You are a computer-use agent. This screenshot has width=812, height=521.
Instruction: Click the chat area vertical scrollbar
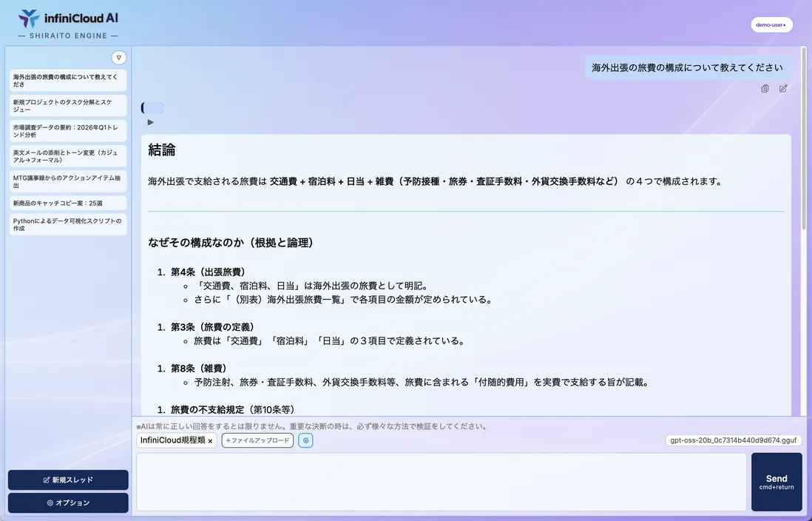tap(804, 138)
